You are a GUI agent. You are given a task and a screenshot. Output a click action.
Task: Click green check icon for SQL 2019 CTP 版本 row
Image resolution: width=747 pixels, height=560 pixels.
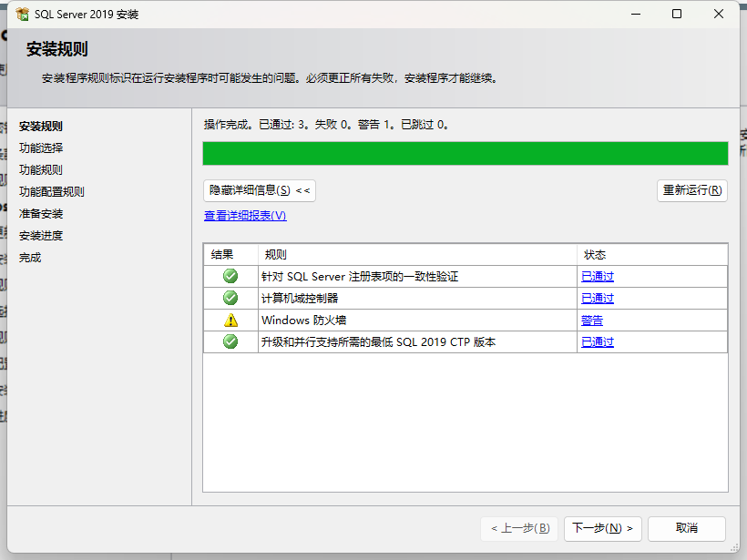pyautogui.click(x=230, y=341)
